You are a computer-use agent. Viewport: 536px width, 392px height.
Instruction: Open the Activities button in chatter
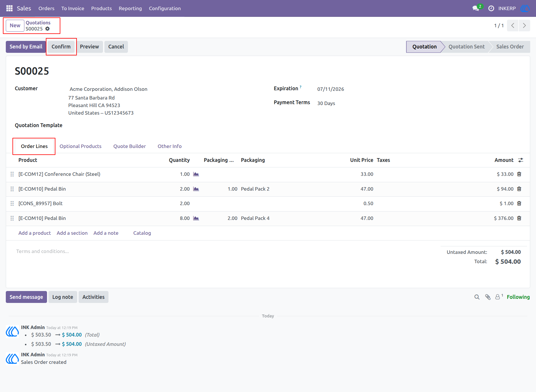click(93, 297)
